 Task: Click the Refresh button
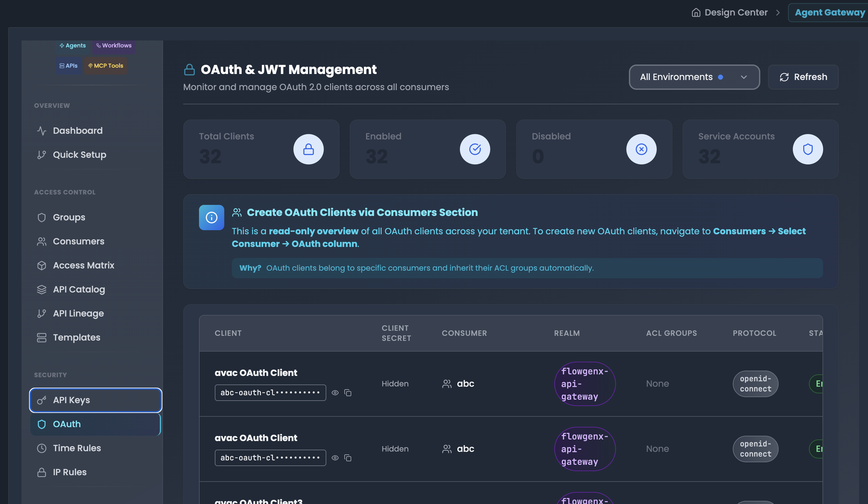point(803,77)
